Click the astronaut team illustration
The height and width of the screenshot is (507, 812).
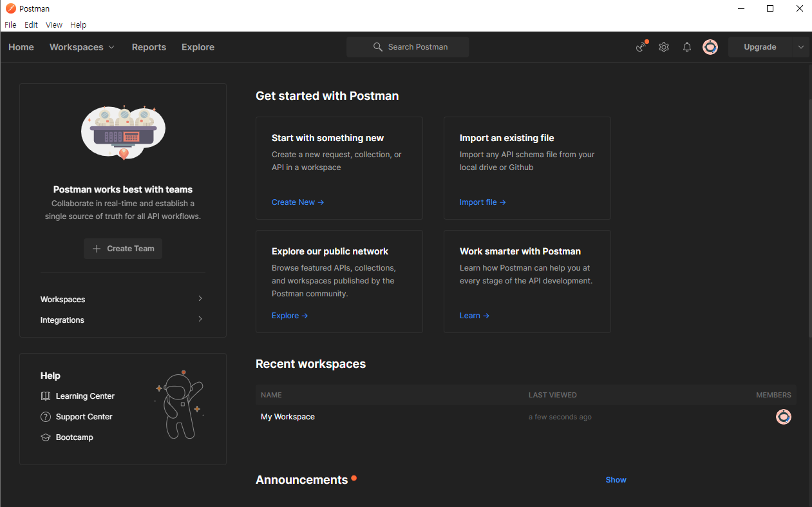click(x=123, y=133)
